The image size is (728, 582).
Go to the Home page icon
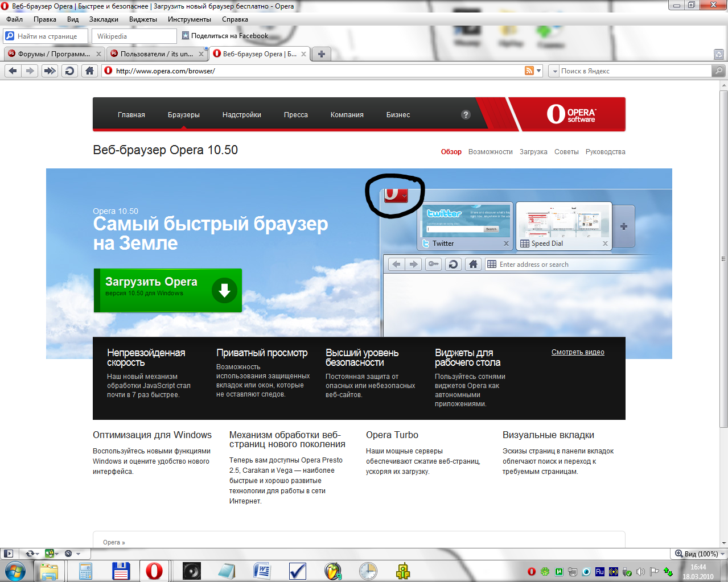click(x=89, y=71)
